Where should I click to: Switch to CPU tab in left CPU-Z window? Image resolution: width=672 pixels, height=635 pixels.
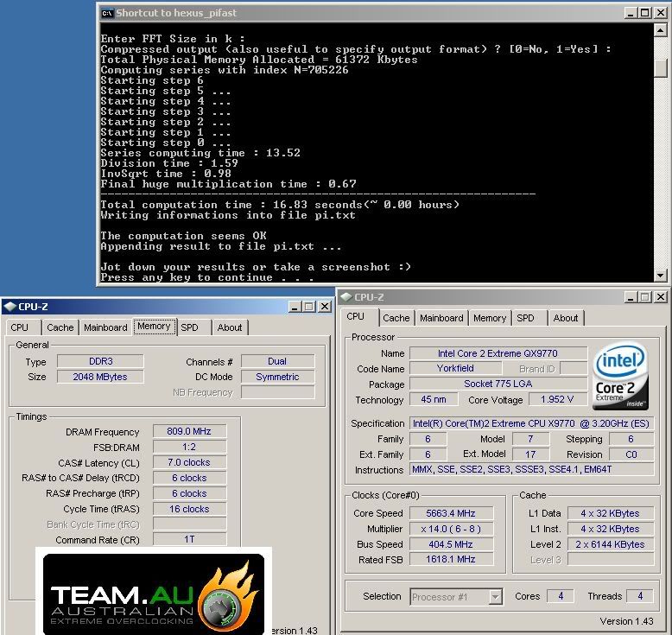(x=20, y=327)
